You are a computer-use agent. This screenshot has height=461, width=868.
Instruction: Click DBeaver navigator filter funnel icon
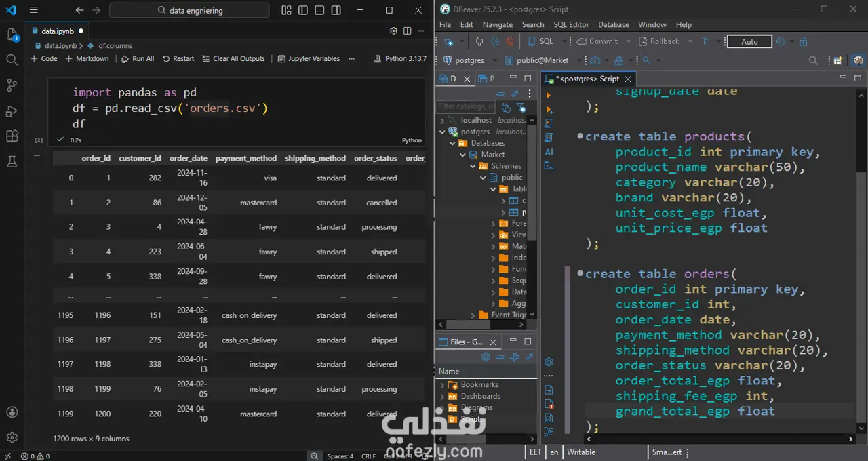click(x=521, y=107)
